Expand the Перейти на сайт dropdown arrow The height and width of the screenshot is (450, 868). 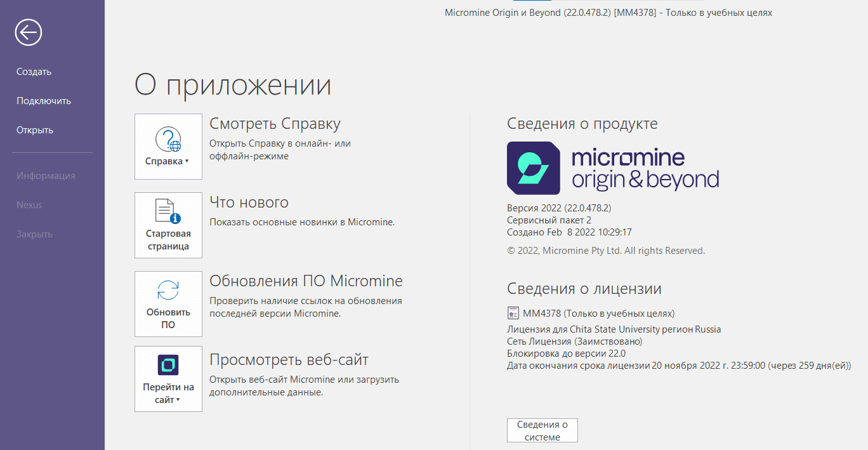(x=178, y=400)
